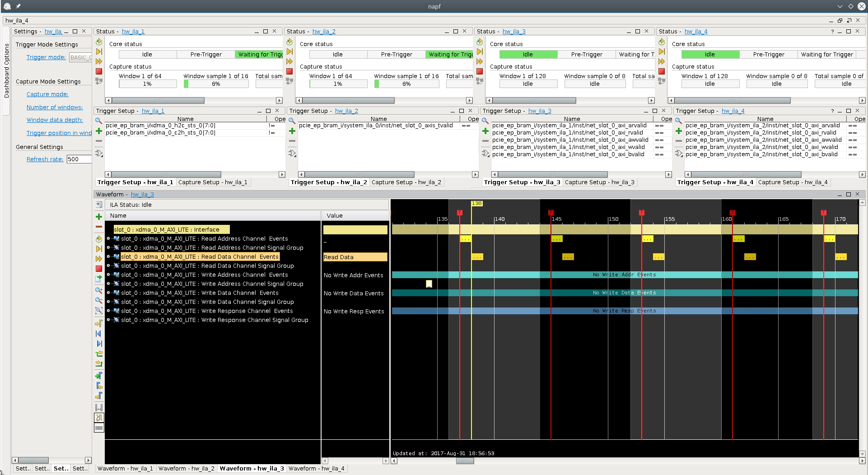Click the Refresh rate input field
Image resolution: width=868 pixels, height=475 pixels.
[x=79, y=159]
